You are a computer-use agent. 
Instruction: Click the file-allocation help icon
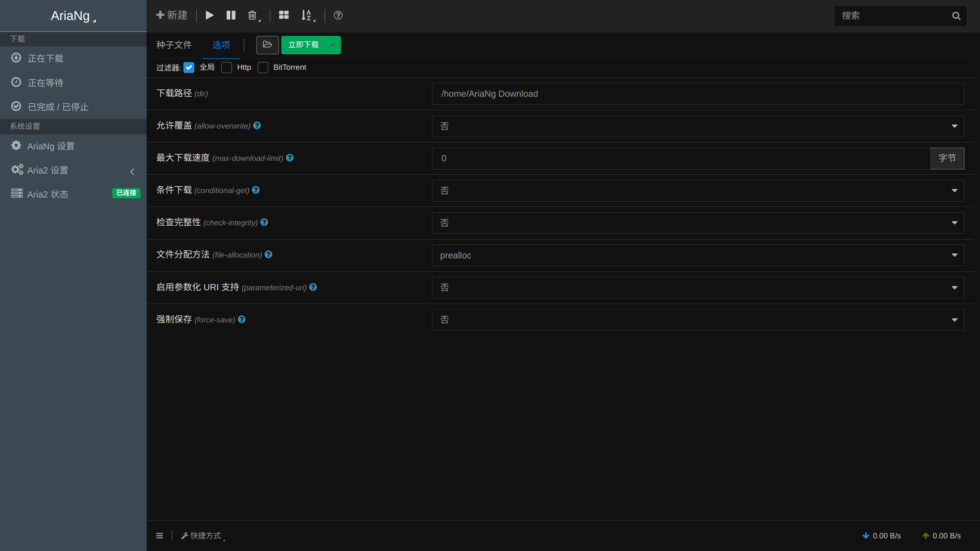pos(268,255)
